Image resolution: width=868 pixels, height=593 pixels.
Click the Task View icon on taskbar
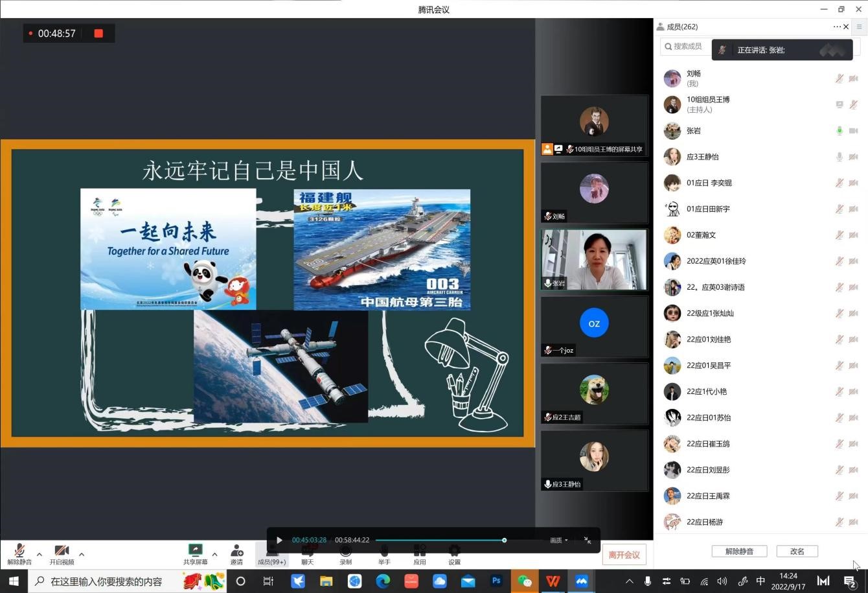pos(268,581)
